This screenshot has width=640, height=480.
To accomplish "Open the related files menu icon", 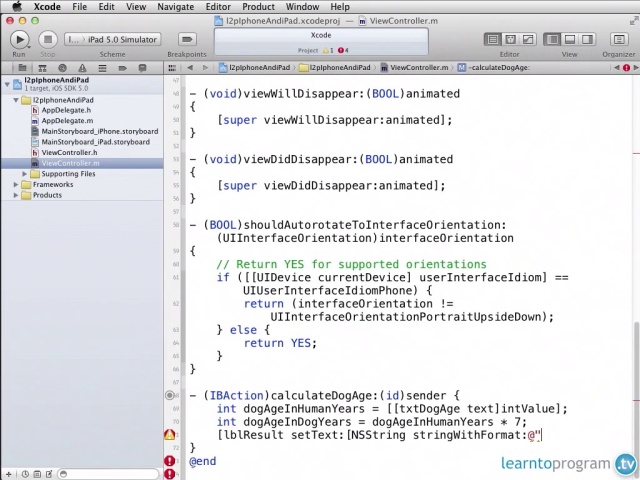I will click(x=172, y=68).
